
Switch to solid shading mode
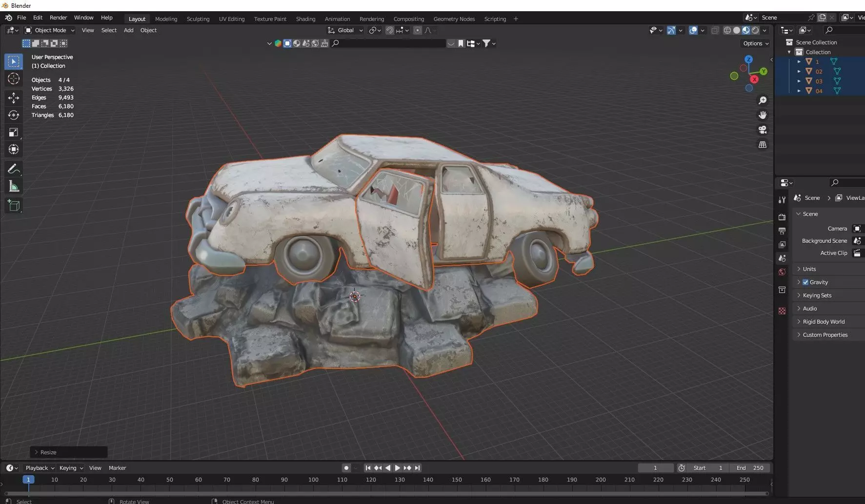(736, 30)
